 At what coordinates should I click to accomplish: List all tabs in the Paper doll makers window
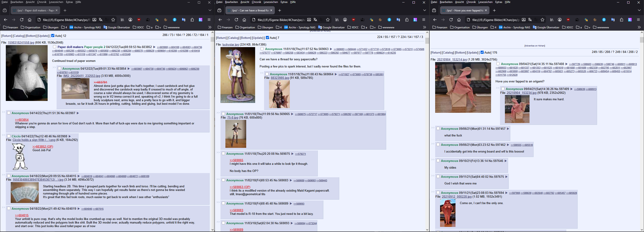click(210, 10)
